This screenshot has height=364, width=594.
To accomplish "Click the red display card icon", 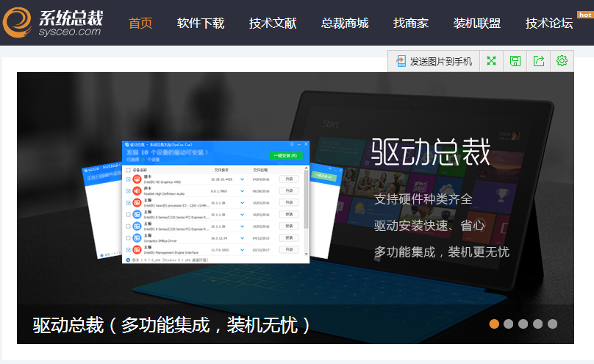I will point(137,179).
